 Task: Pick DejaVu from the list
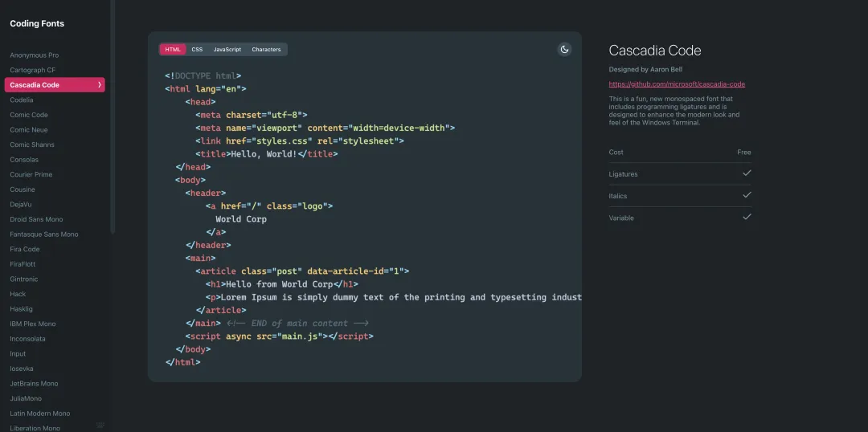click(20, 205)
